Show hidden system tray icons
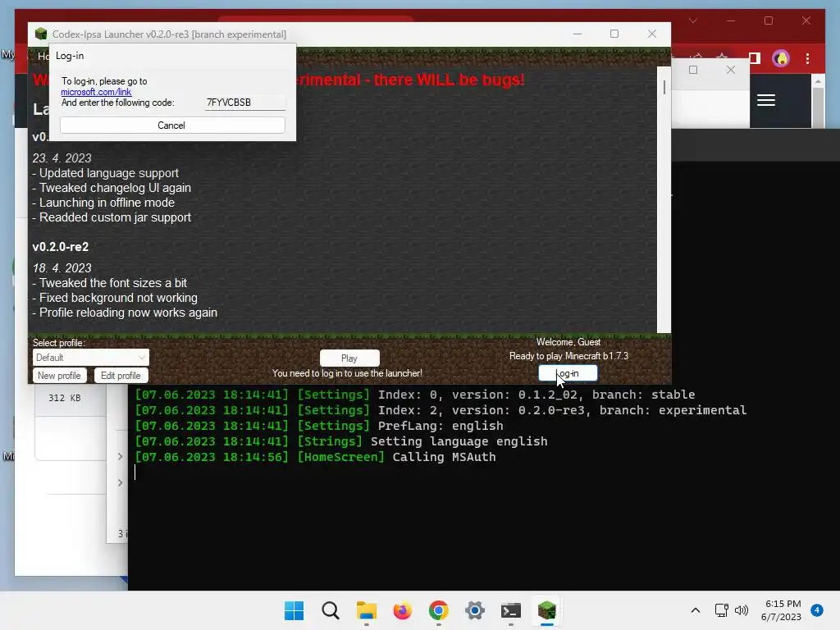The height and width of the screenshot is (630, 840). tap(696, 610)
